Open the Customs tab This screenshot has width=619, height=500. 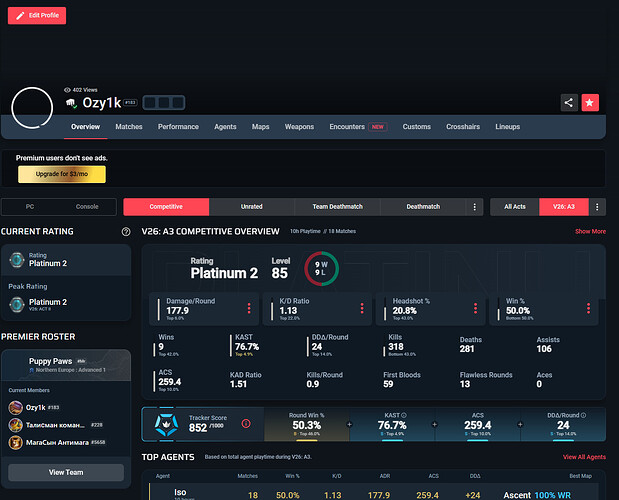[x=416, y=127]
